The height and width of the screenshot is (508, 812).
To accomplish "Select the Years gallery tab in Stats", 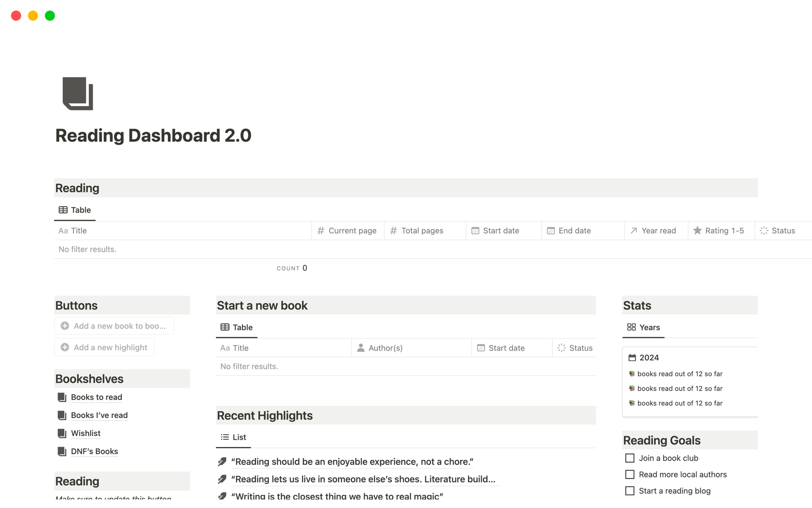I will (643, 327).
